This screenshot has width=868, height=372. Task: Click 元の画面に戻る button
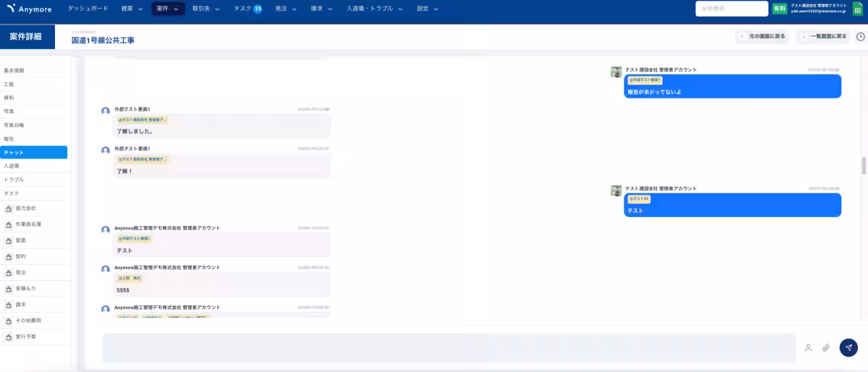pos(762,36)
